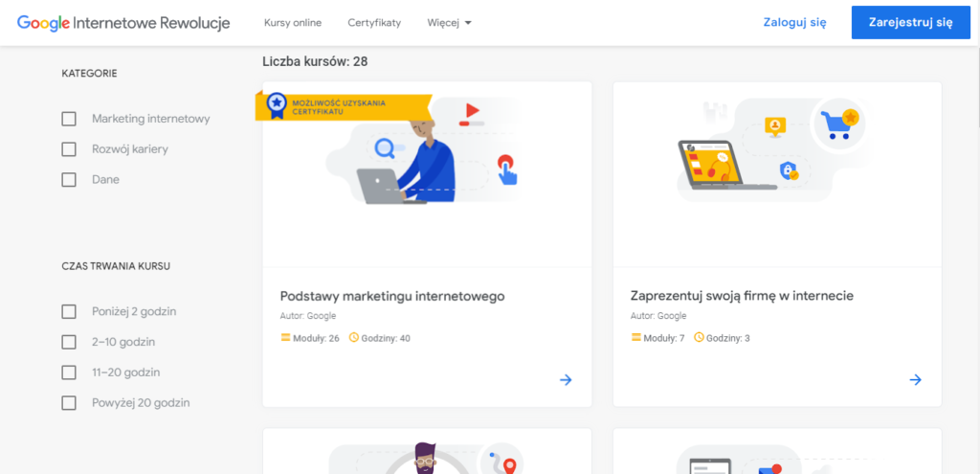
Task: Open arrow on Podstawy marketingu internetowego card
Action: pos(566,379)
